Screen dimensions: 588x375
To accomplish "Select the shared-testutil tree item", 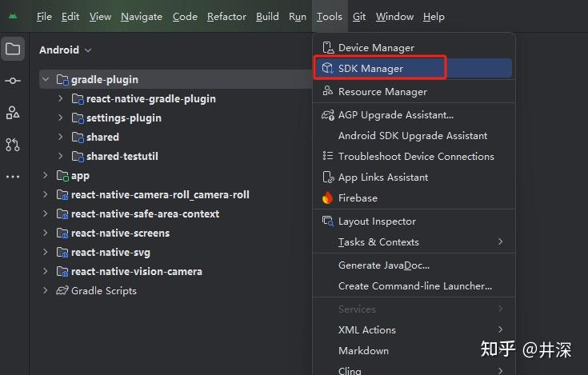I will click(x=122, y=156).
